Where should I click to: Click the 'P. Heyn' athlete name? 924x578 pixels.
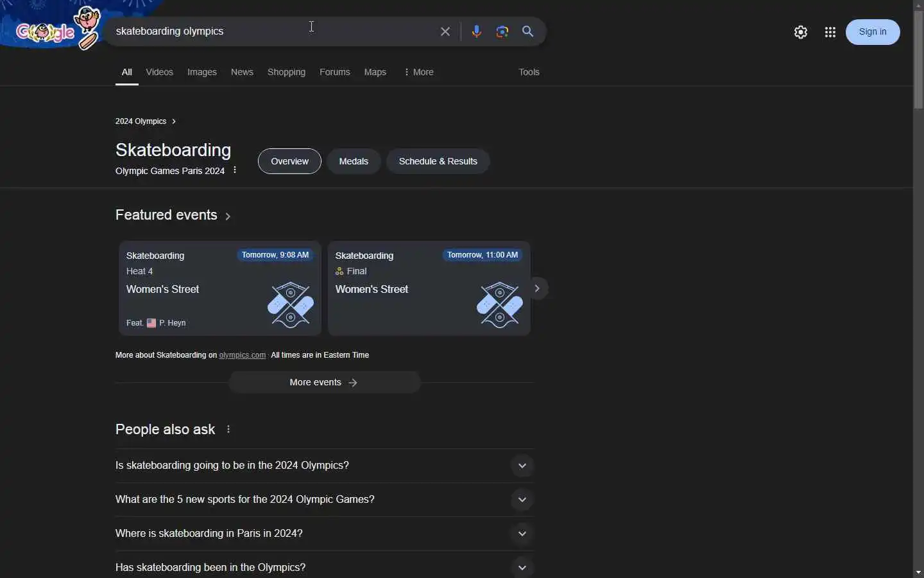pyautogui.click(x=173, y=323)
